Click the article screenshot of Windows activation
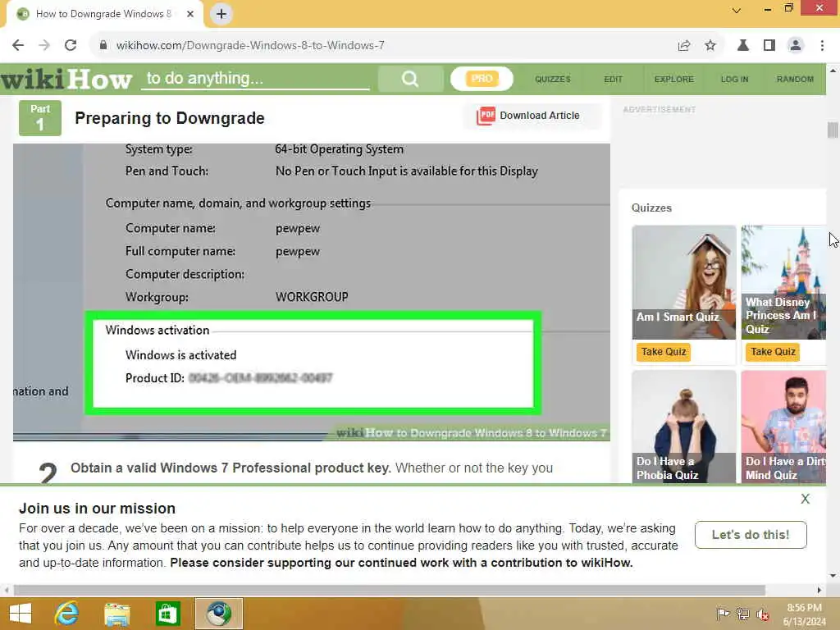This screenshot has height=630, width=840. (x=311, y=292)
